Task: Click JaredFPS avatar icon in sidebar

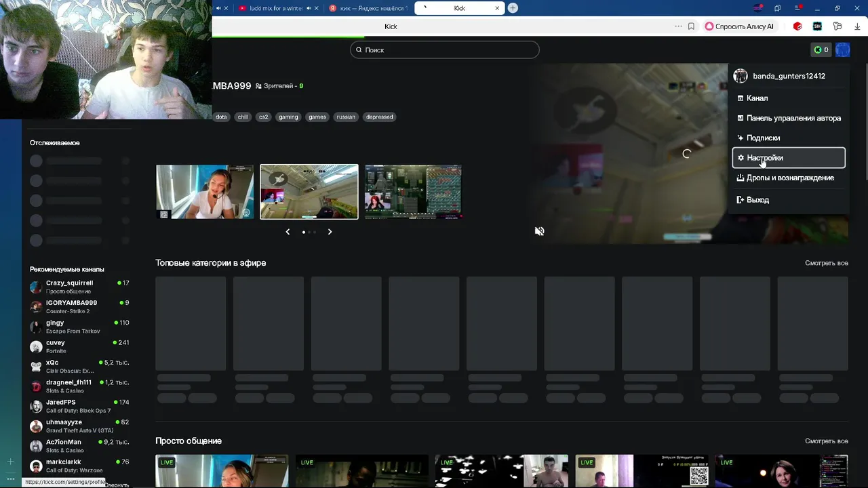Action: 36,406
